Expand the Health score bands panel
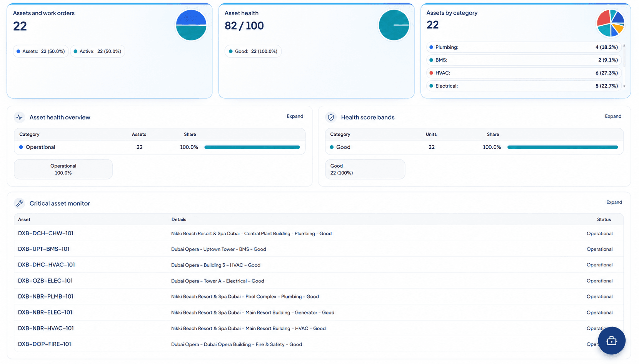Viewport: 639px width, 364px height. [613, 116]
